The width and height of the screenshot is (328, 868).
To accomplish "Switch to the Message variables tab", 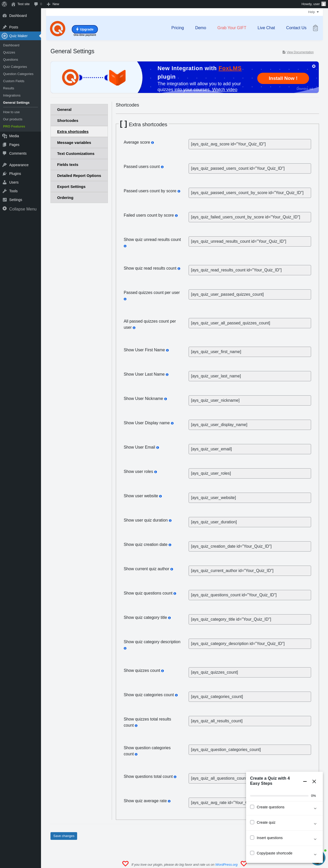I will (74, 143).
